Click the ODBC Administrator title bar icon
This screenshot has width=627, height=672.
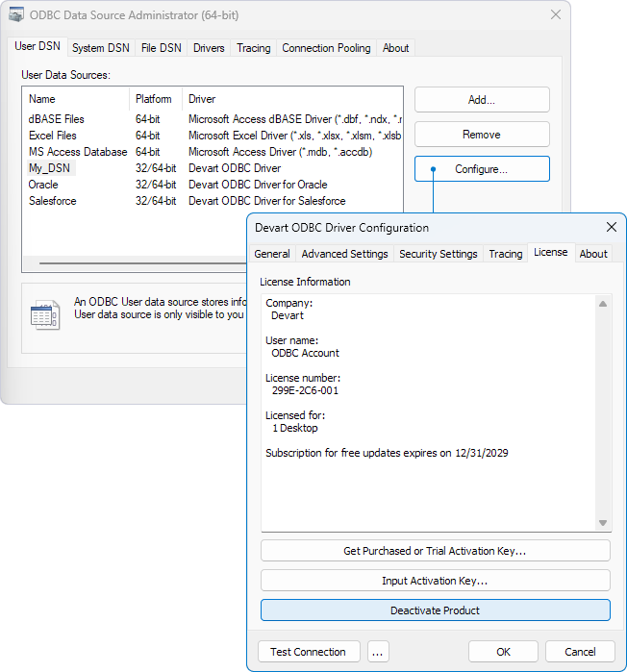tap(16, 15)
